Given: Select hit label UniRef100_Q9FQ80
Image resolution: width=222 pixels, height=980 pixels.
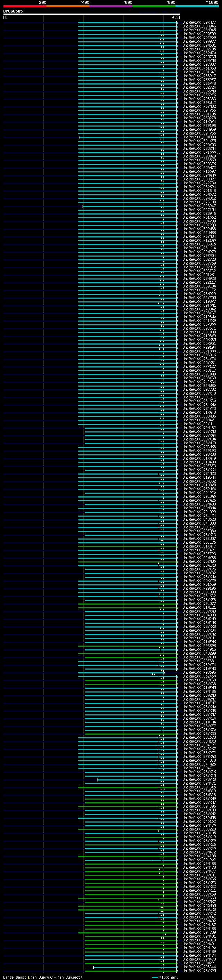Looking at the screenshot, I should click(x=199, y=531).
